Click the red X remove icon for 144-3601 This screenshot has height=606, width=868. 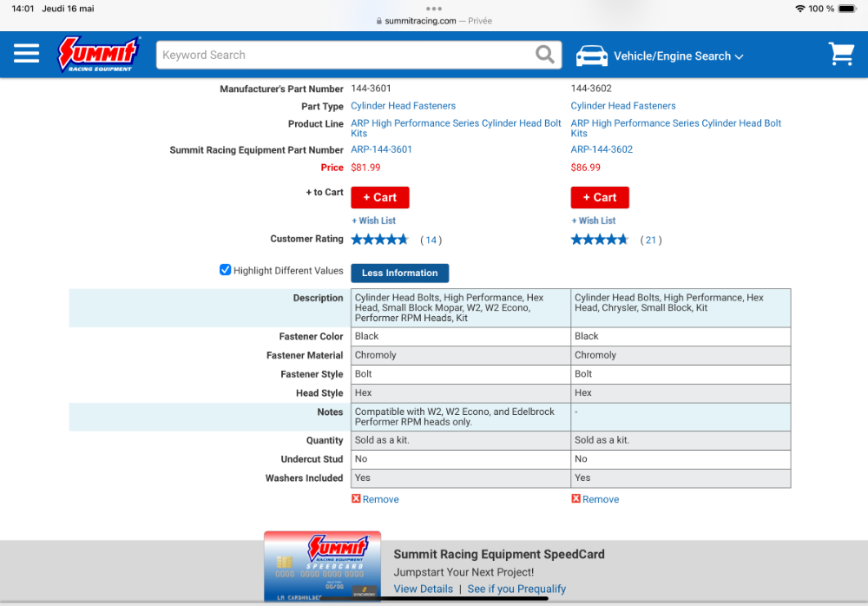click(x=356, y=498)
